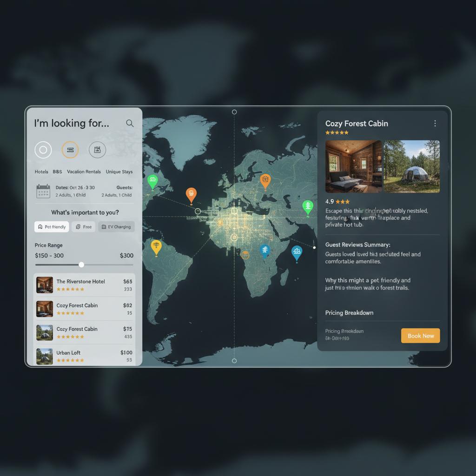The width and height of the screenshot is (476, 476).
Task: Switch to the Unique Stays tab
Action: pyautogui.click(x=119, y=172)
